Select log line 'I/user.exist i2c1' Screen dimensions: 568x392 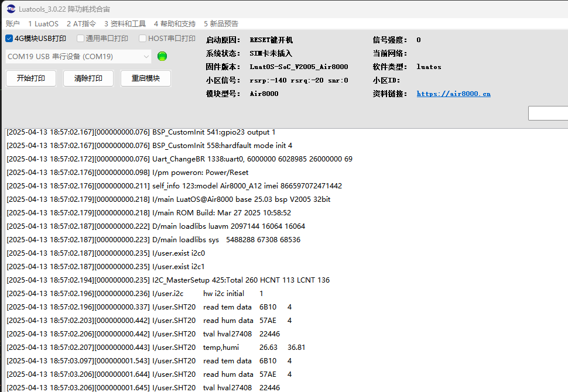[x=106, y=266]
